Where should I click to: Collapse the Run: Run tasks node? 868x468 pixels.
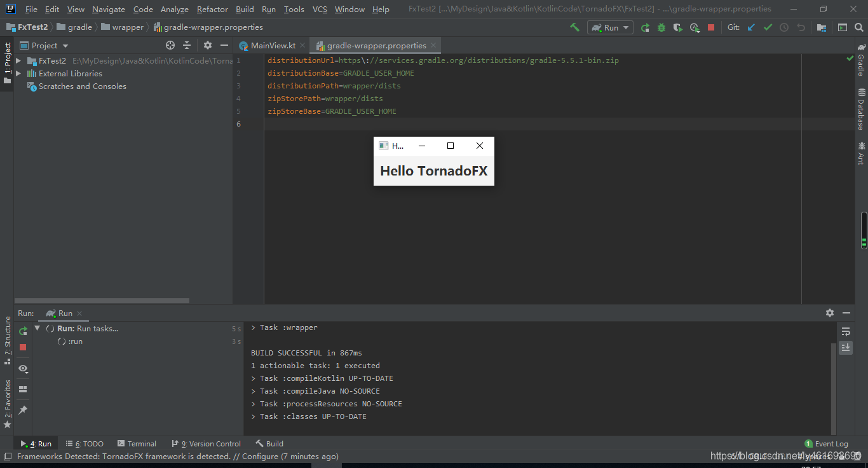point(37,329)
